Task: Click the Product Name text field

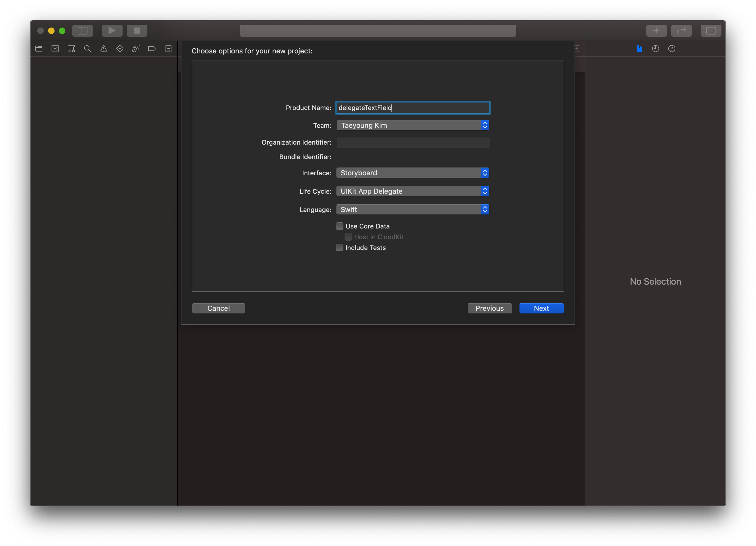Action: 413,108
